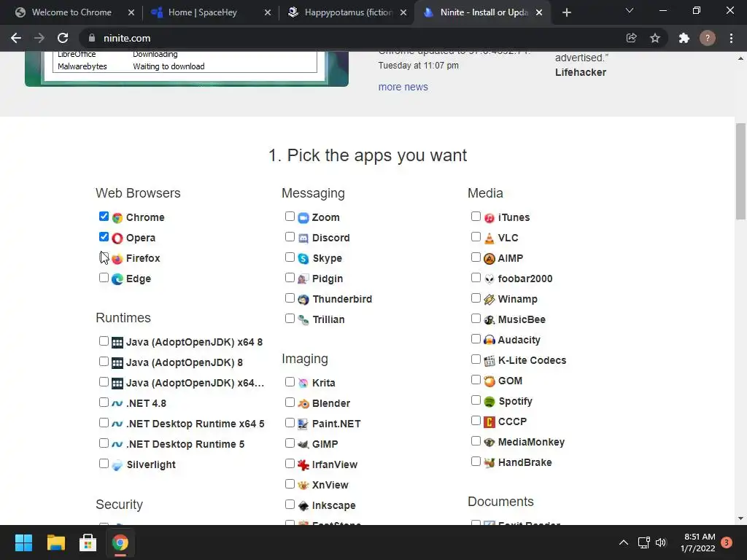This screenshot has width=747, height=560.
Task: Reload the ninite.com page
Action: click(63, 38)
